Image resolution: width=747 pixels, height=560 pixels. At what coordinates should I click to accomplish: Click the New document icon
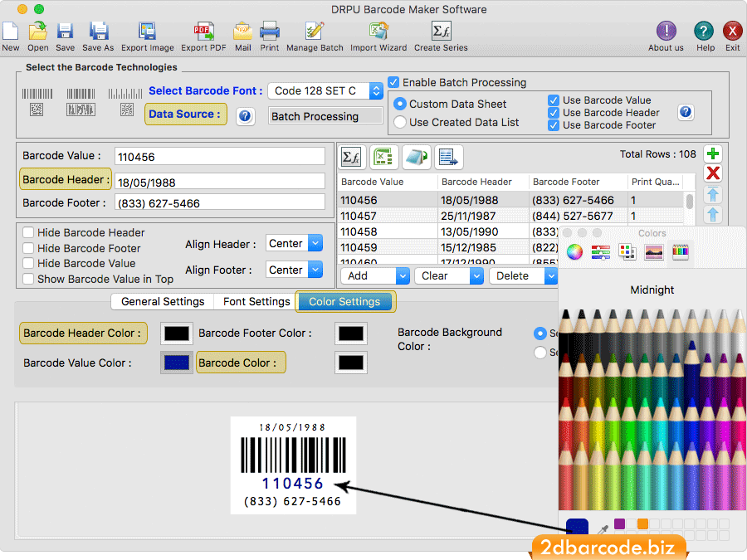[x=11, y=32]
